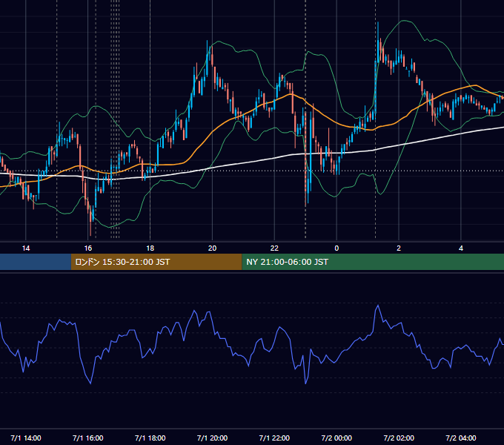Image resolution: width=504 pixels, height=445 pixels.
Task: Click the 7/1 20:00 time label
Action: [x=212, y=438]
